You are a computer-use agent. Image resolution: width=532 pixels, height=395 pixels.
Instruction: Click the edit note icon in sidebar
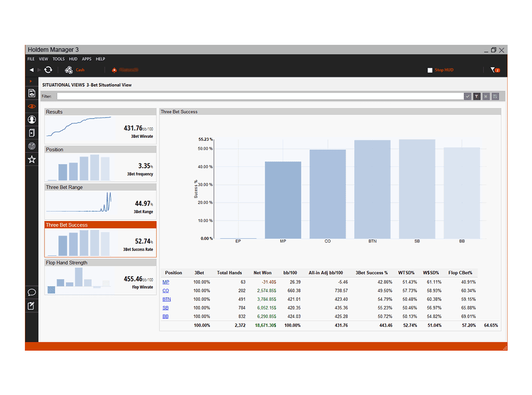[32, 306]
